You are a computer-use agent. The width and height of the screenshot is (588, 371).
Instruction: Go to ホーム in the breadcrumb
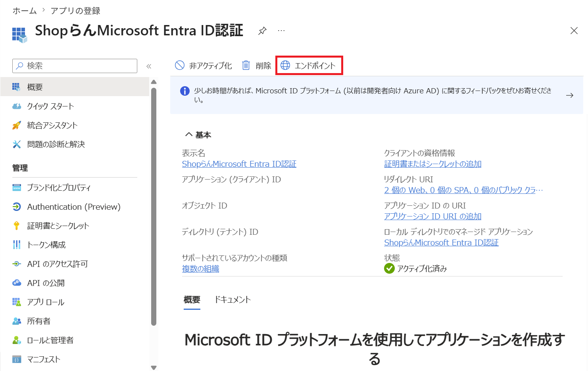(x=25, y=11)
